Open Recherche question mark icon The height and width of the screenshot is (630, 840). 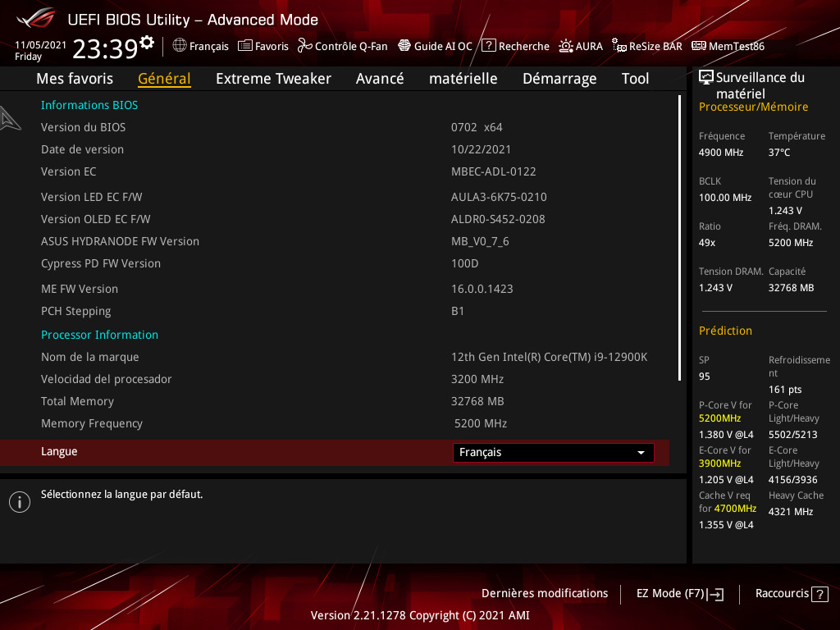tap(489, 46)
